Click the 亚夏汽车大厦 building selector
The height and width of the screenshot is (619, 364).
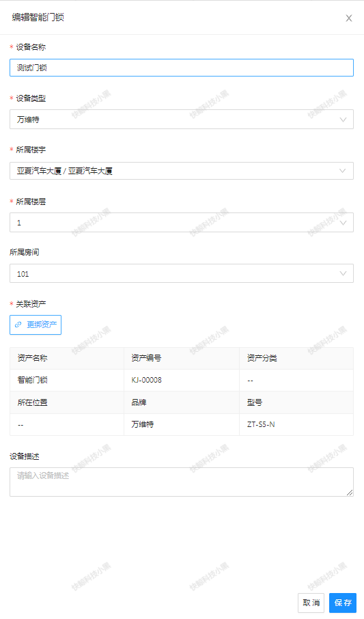pos(182,171)
